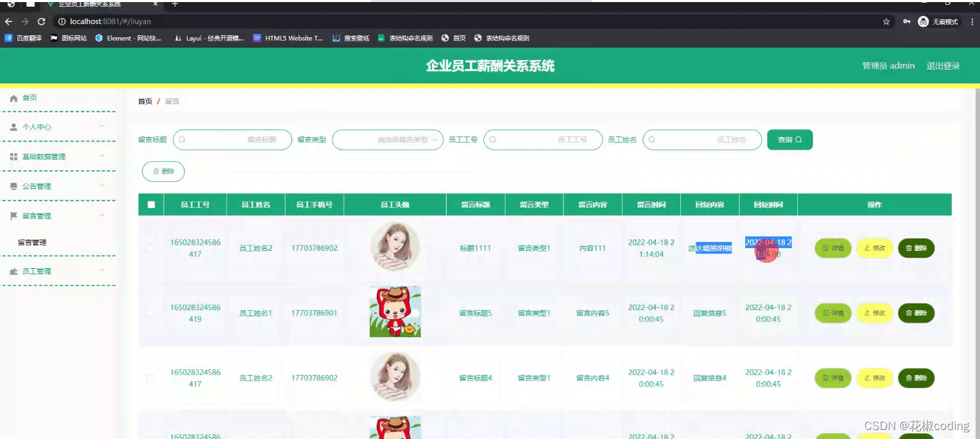
Task: Click 修改 button for 标题1111 row
Action: click(x=875, y=248)
